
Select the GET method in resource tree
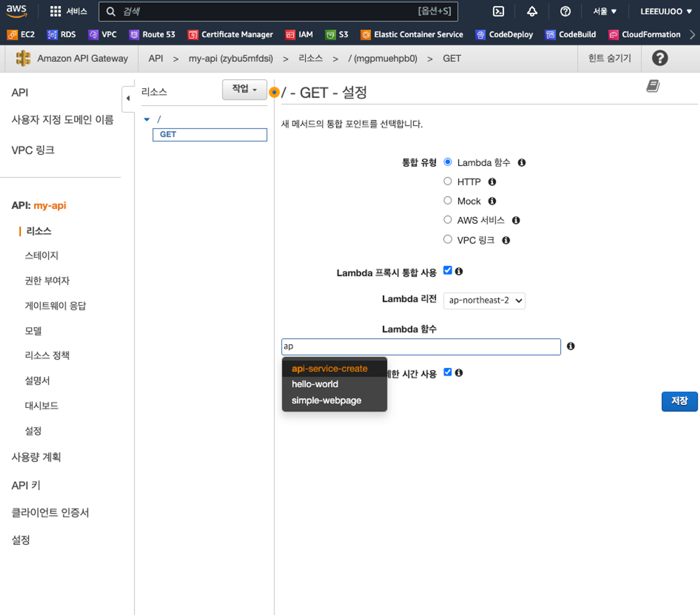click(x=210, y=135)
